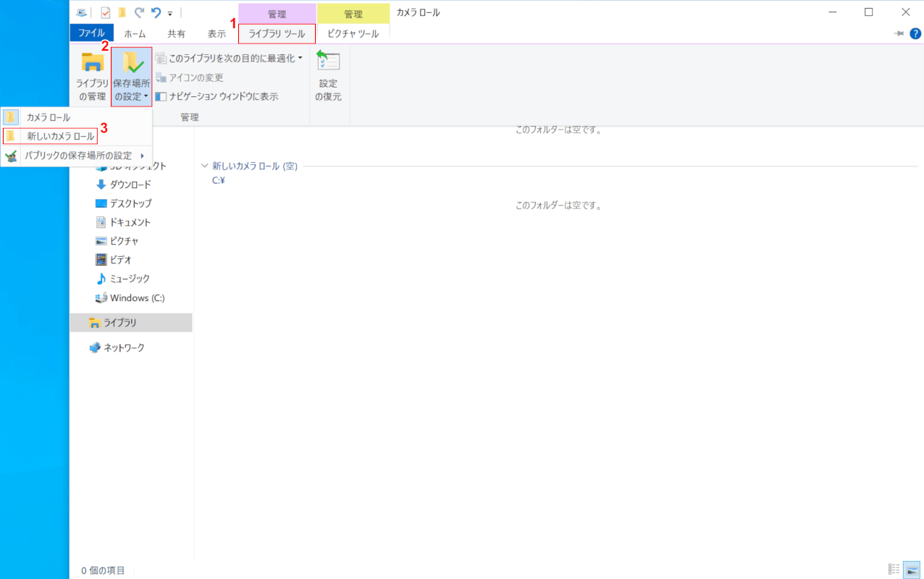
Task: Switch to large icons view in status bar
Action: (x=911, y=570)
